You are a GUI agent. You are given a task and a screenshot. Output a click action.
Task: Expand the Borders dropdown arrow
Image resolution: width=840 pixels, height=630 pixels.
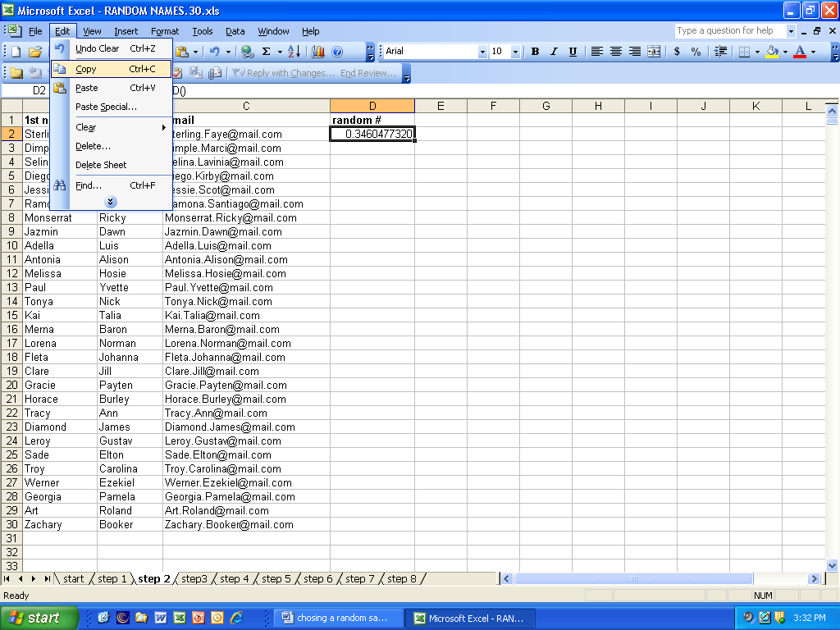[757, 52]
